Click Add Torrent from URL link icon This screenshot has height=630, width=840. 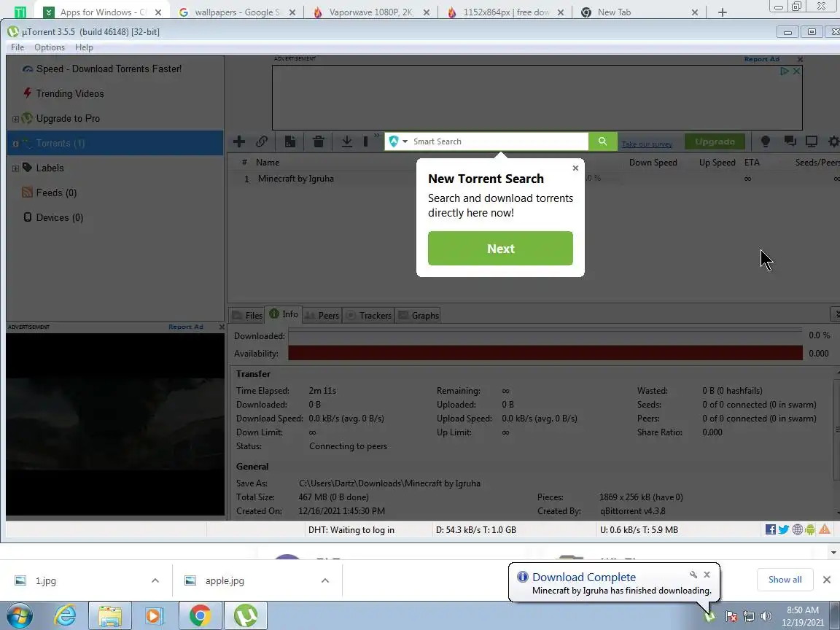[262, 141]
